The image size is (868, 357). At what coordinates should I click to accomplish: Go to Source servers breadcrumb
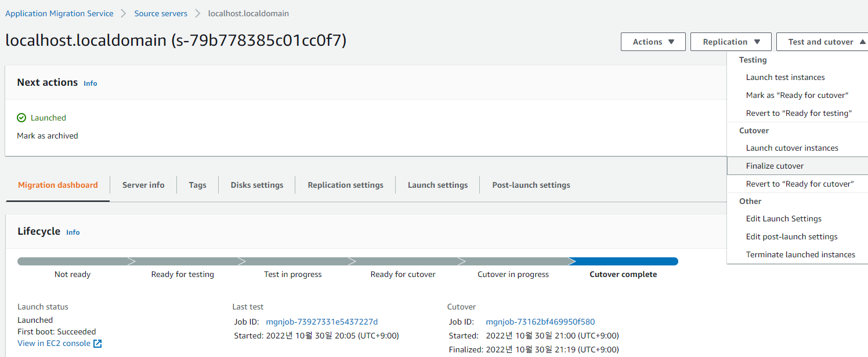(x=161, y=13)
